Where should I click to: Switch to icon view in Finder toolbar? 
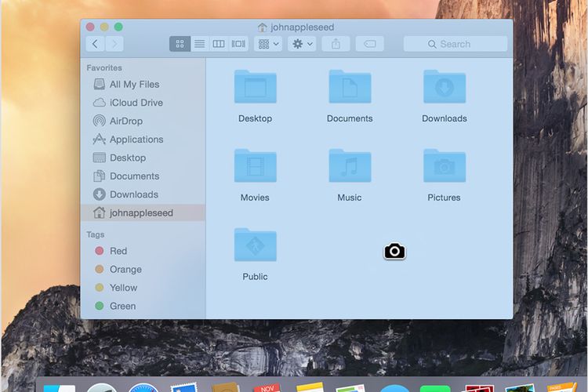click(x=180, y=44)
